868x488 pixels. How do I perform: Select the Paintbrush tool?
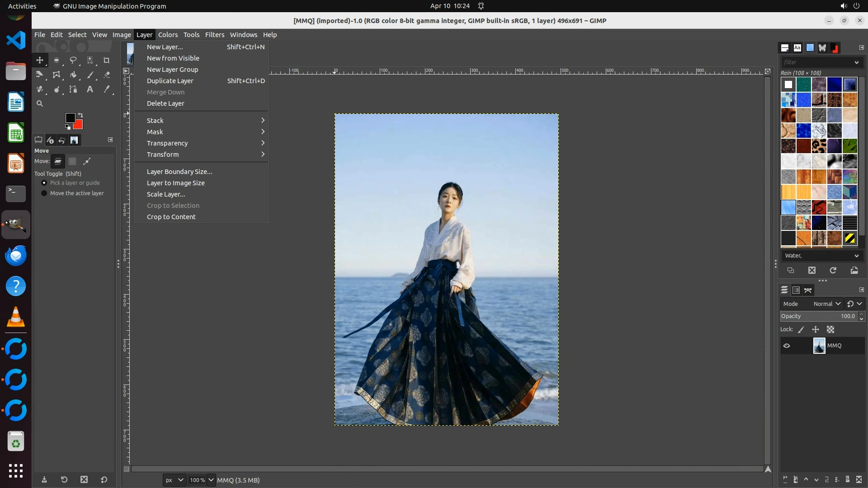[90, 75]
